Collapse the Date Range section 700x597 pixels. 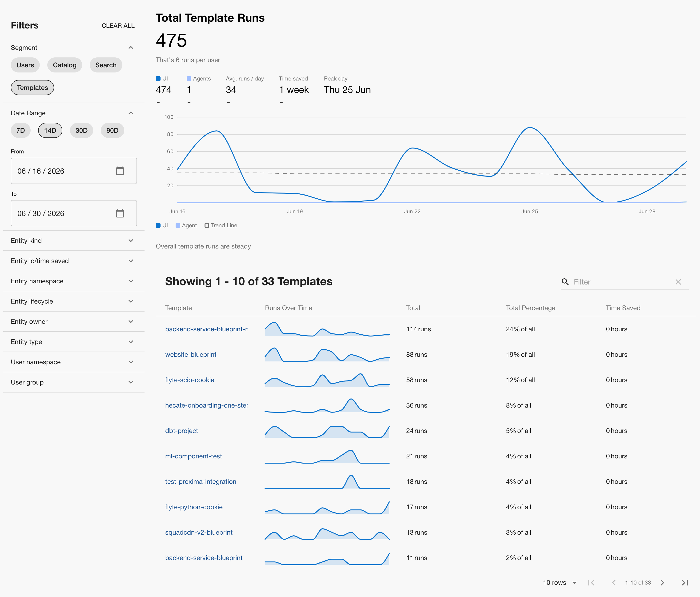pos(131,113)
